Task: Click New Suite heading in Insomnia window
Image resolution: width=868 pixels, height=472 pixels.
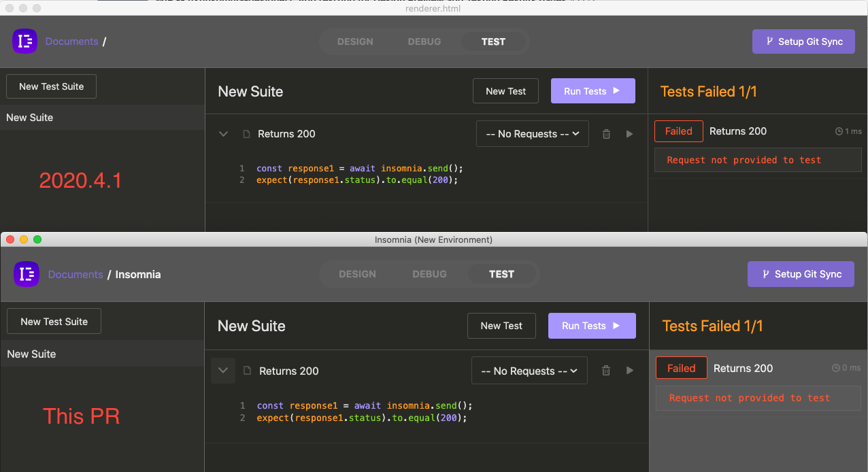Action: coord(251,326)
